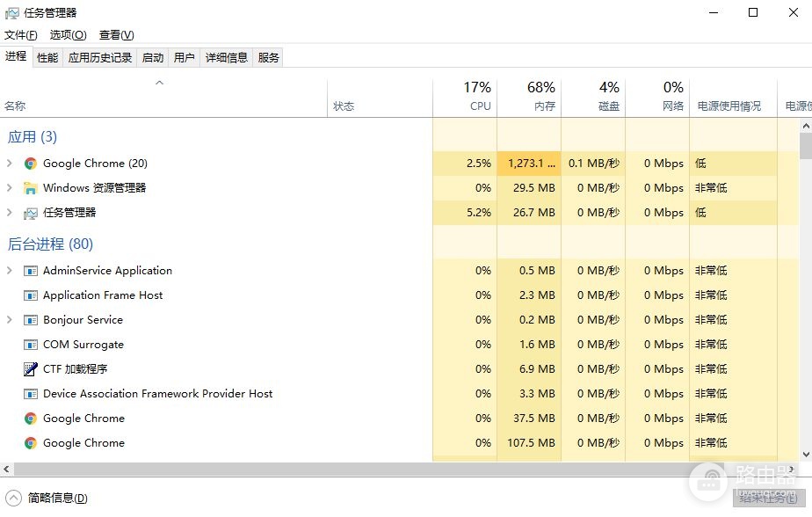
Task: Click the vertical scrollbar down arrow
Action: [x=806, y=455]
